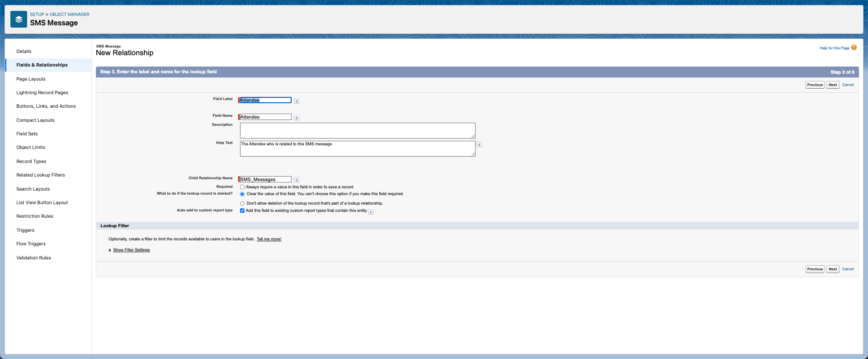Image resolution: width=868 pixels, height=359 pixels.
Task: Click the Object Manager layers icon
Action: [x=19, y=19]
